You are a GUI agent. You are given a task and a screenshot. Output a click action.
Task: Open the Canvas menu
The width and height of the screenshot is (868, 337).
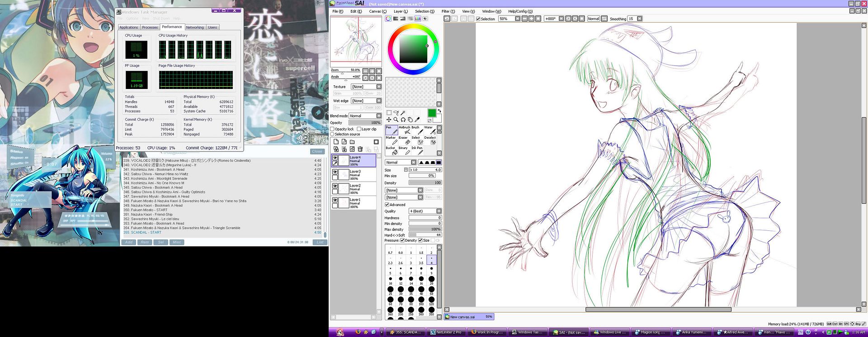click(377, 11)
